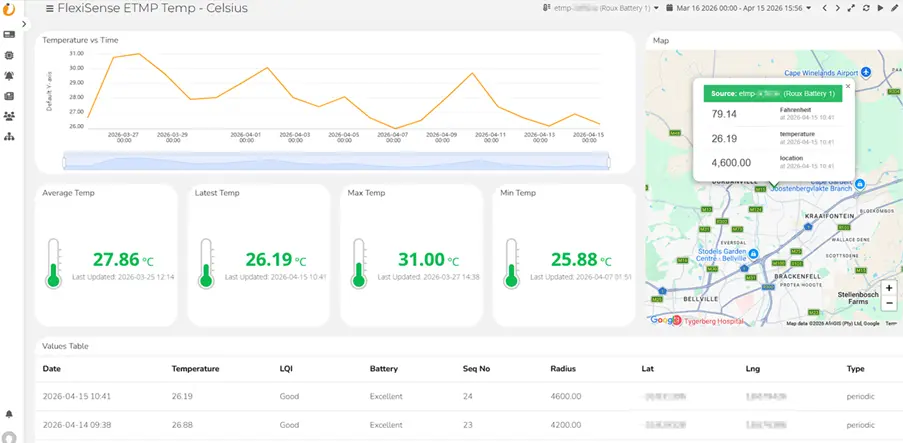Click the LQI column header
The width and height of the screenshot is (903, 443).
(286, 369)
